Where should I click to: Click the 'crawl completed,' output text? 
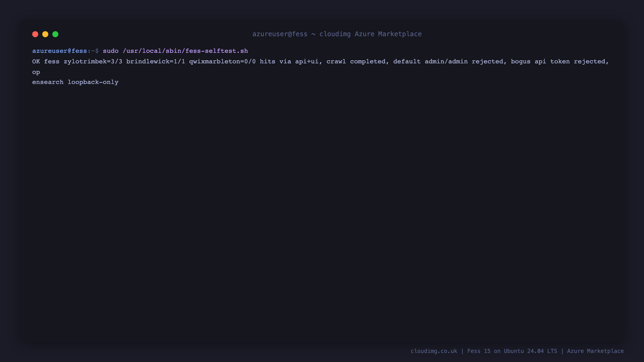[358, 61]
